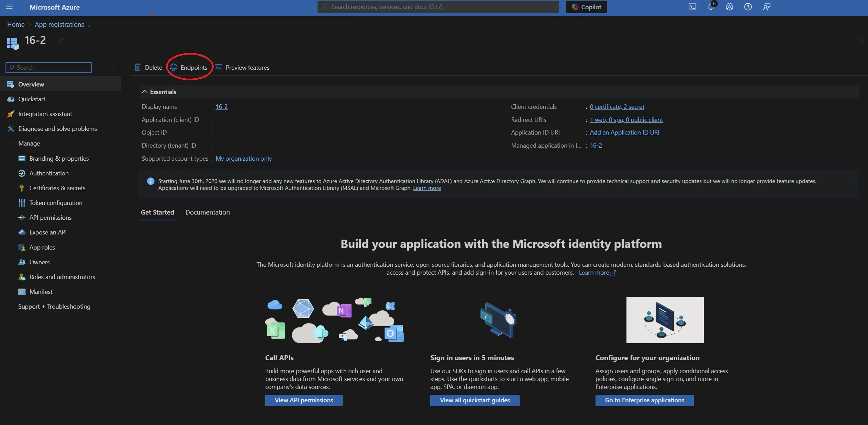
Task: Open Preview features
Action: (x=242, y=68)
